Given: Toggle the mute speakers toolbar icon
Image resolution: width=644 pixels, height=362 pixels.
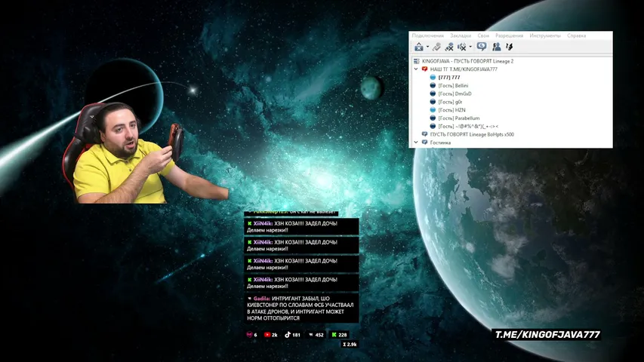Looking at the screenshot, I should pyautogui.click(x=461, y=47).
